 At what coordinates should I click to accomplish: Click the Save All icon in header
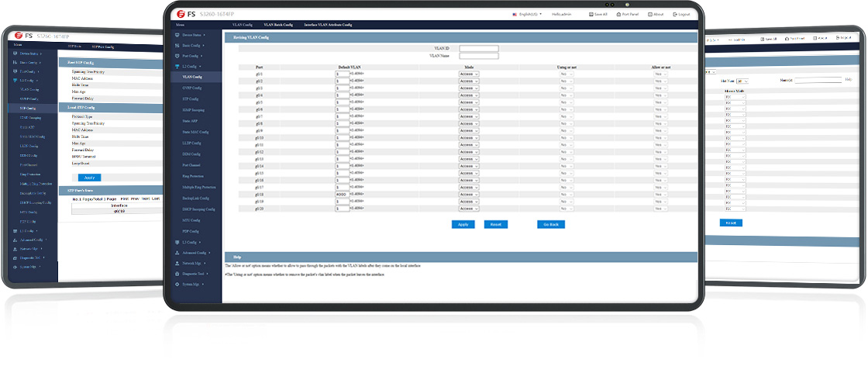tap(592, 14)
